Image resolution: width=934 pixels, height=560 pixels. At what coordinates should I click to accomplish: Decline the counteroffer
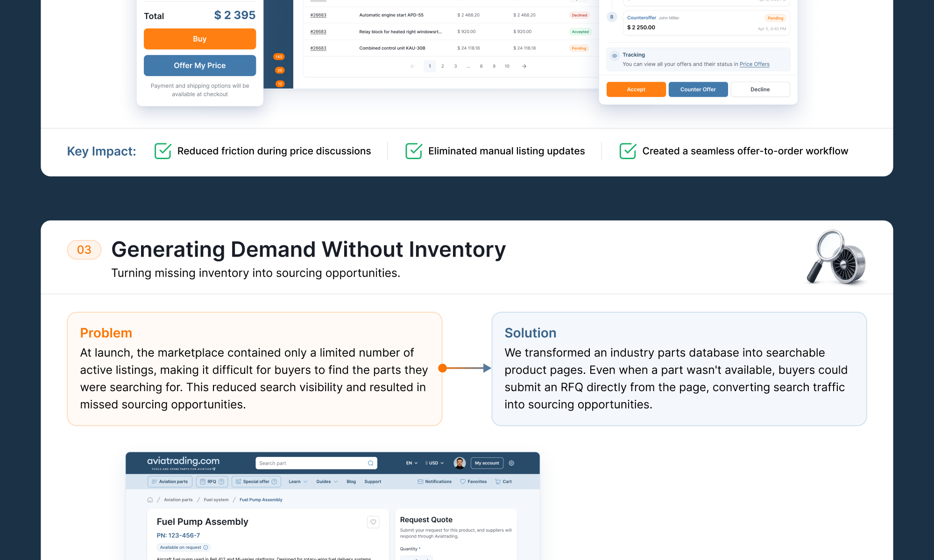point(760,90)
